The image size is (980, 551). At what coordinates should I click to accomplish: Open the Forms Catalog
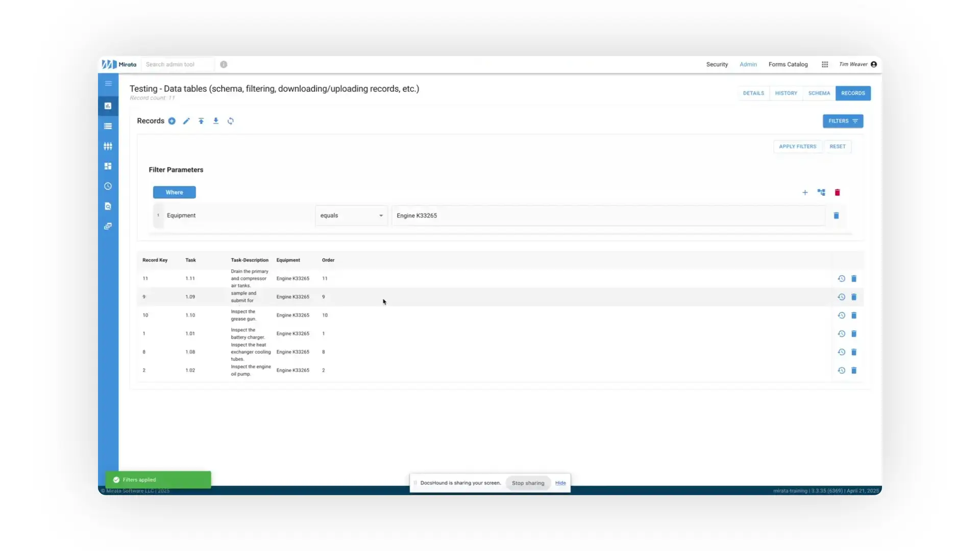788,64
